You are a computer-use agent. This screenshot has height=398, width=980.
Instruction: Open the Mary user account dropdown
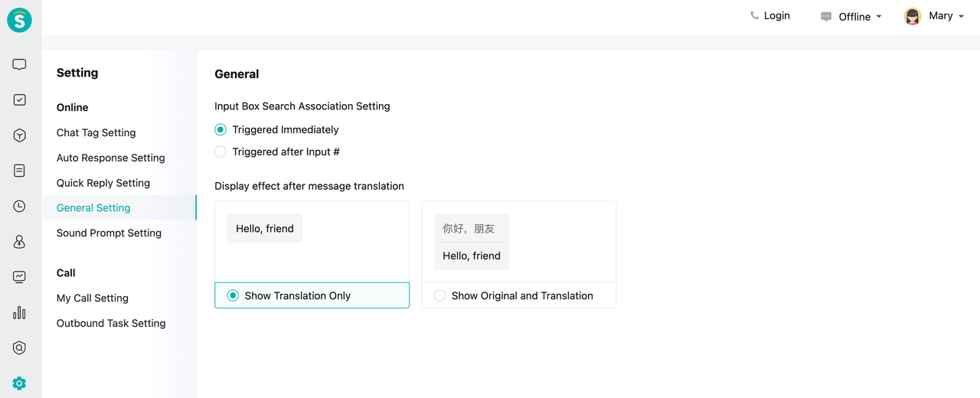pyautogui.click(x=933, y=16)
